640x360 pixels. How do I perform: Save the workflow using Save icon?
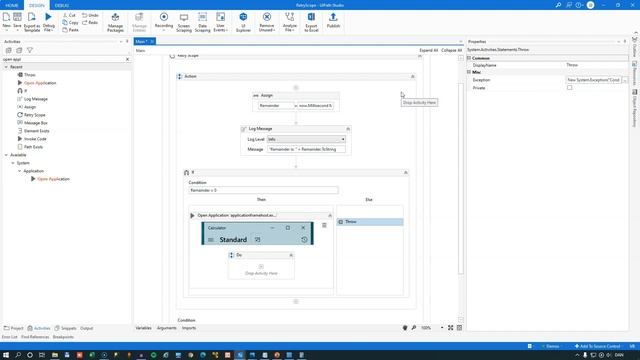[17, 21]
